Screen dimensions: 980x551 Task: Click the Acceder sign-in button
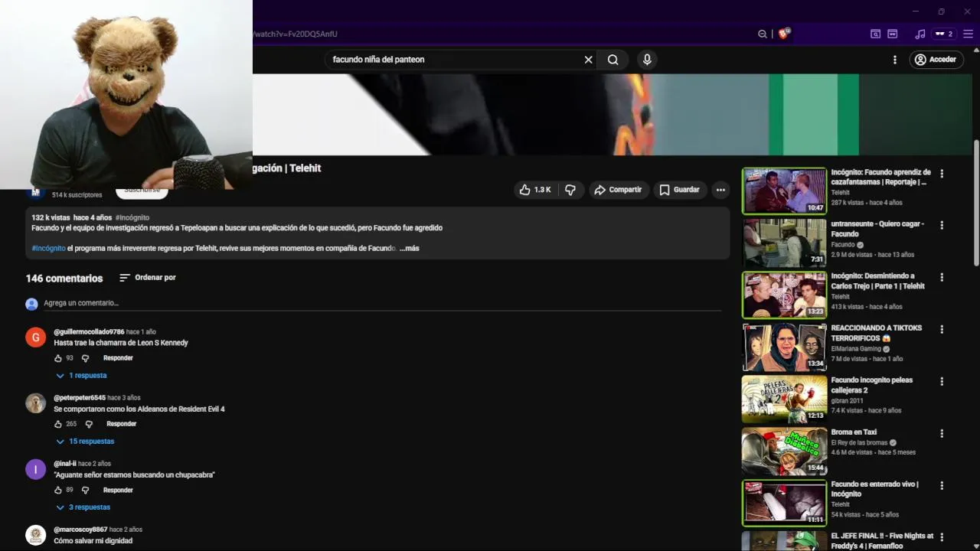tap(936, 60)
